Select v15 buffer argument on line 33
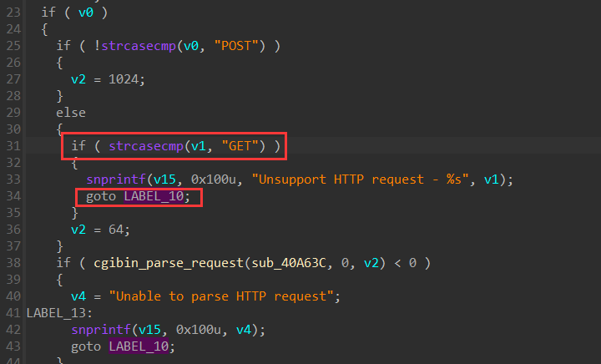This screenshot has width=601, height=364. 164,179
